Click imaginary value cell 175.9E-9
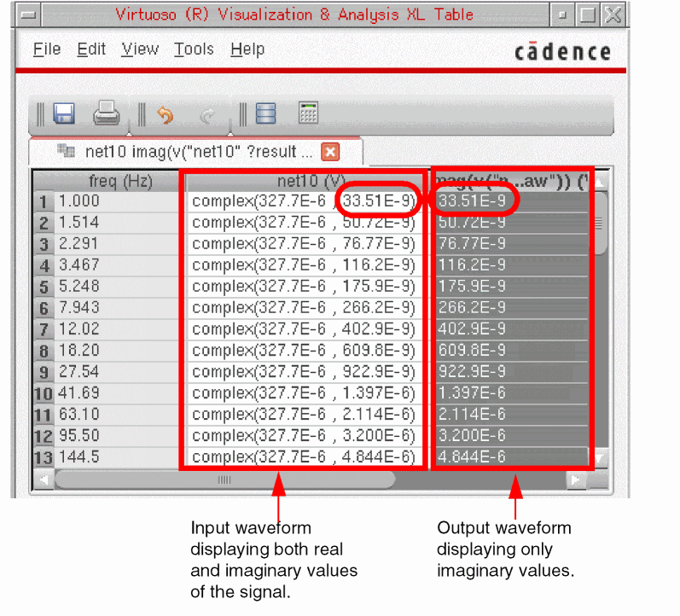This screenshot has height=616, width=680. pos(512,287)
